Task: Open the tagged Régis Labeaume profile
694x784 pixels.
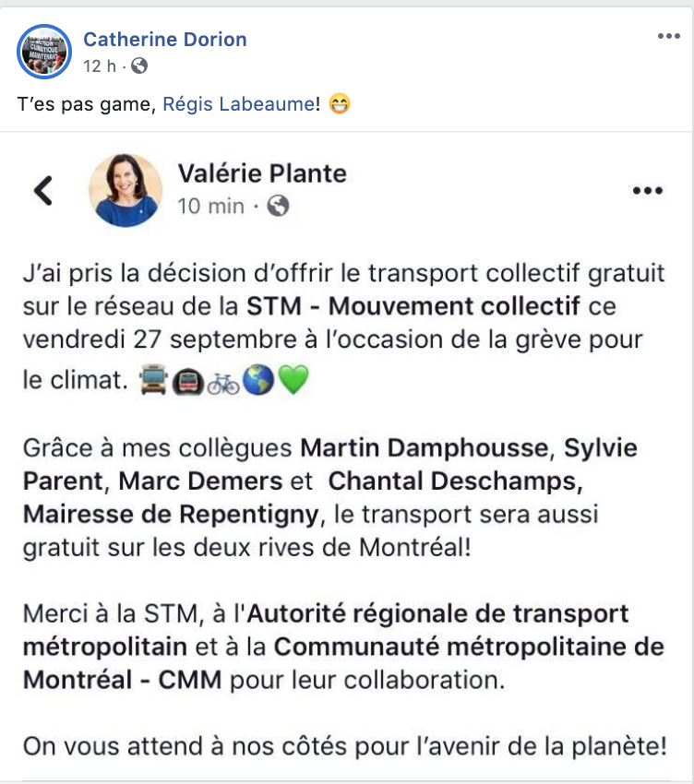Action: coord(239,104)
